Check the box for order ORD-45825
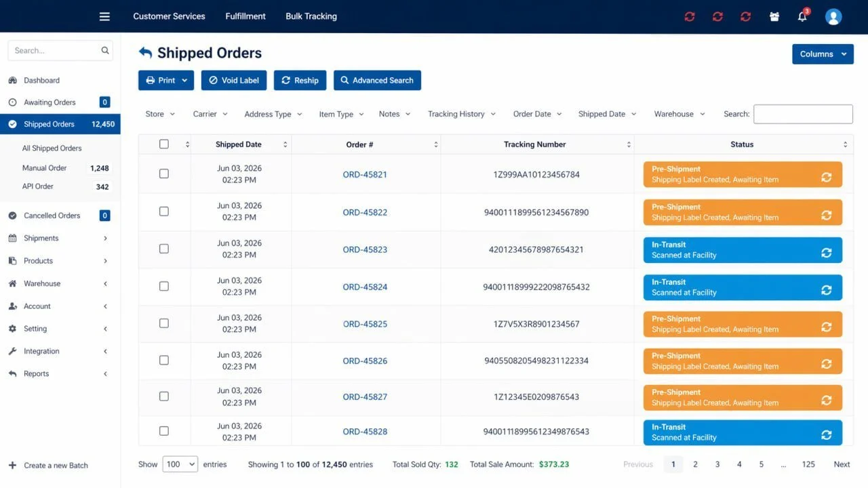The width and height of the screenshot is (868, 488). [164, 323]
